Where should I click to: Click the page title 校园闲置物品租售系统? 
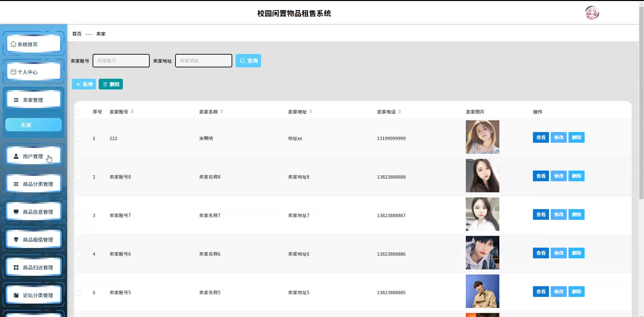[294, 13]
